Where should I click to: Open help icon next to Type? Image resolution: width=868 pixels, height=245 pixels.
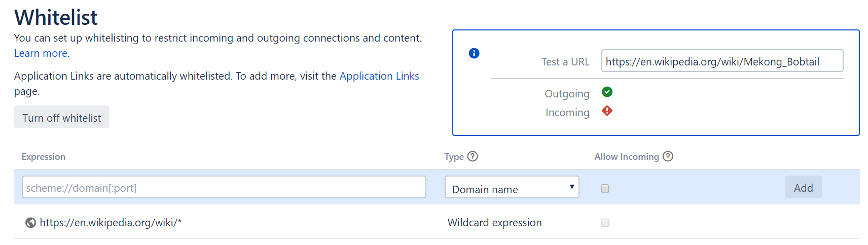click(473, 156)
